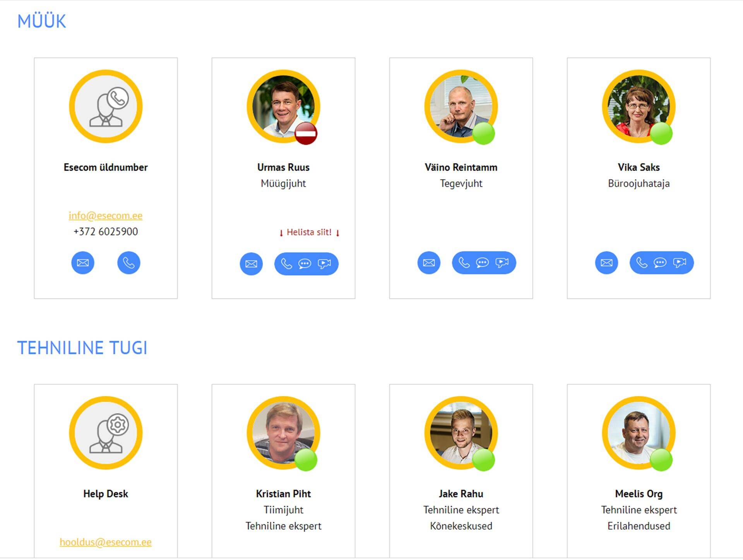Open the info@esecom.ee email link
This screenshot has width=743, height=560.
(106, 215)
